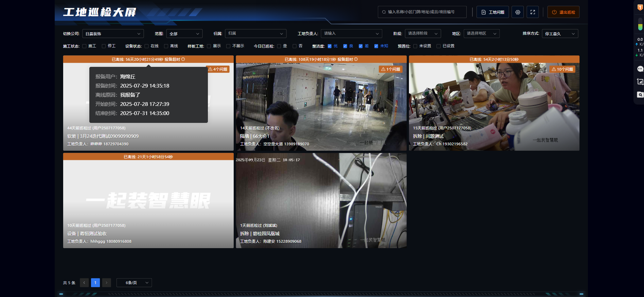This screenshot has width=644, height=297.
Task: Click 工地负责人: 陈建安 15228909068 text
Action: [271, 241]
